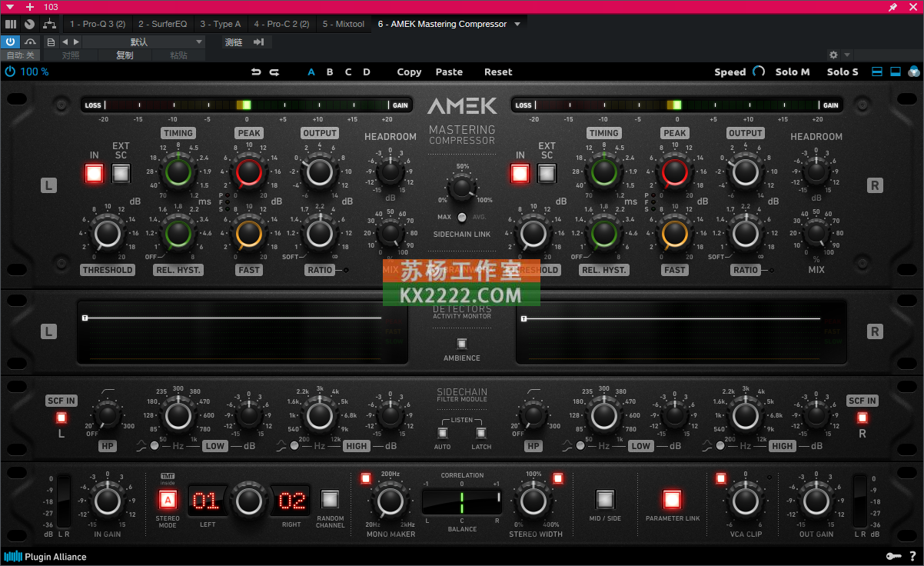Click the RIGHT channel 02 display
The image size is (924, 566).
pyautogui.click(x=292, y=501)
